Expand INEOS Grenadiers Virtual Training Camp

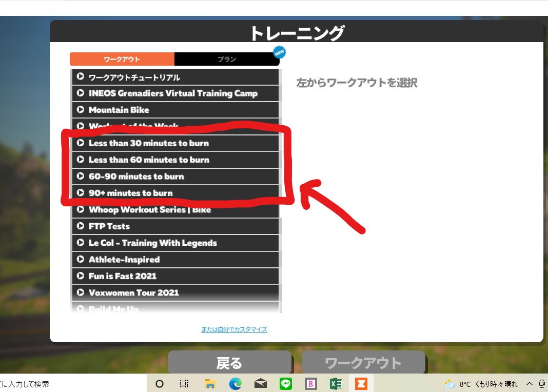175,93
